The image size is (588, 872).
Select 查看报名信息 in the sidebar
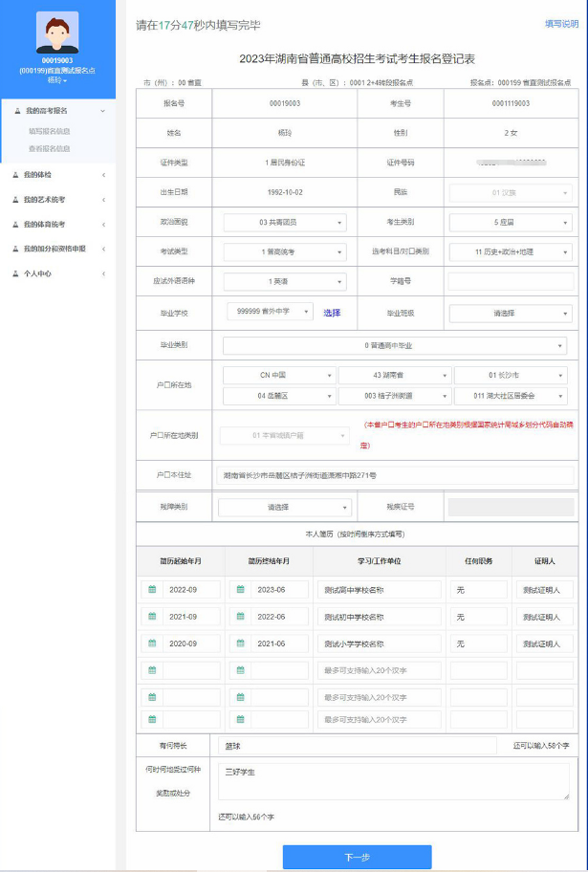[x=50, y=149]
